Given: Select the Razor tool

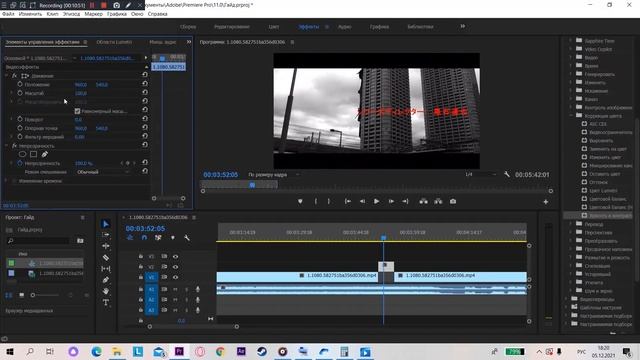Looking at the screenshot, I should (106, 258).
